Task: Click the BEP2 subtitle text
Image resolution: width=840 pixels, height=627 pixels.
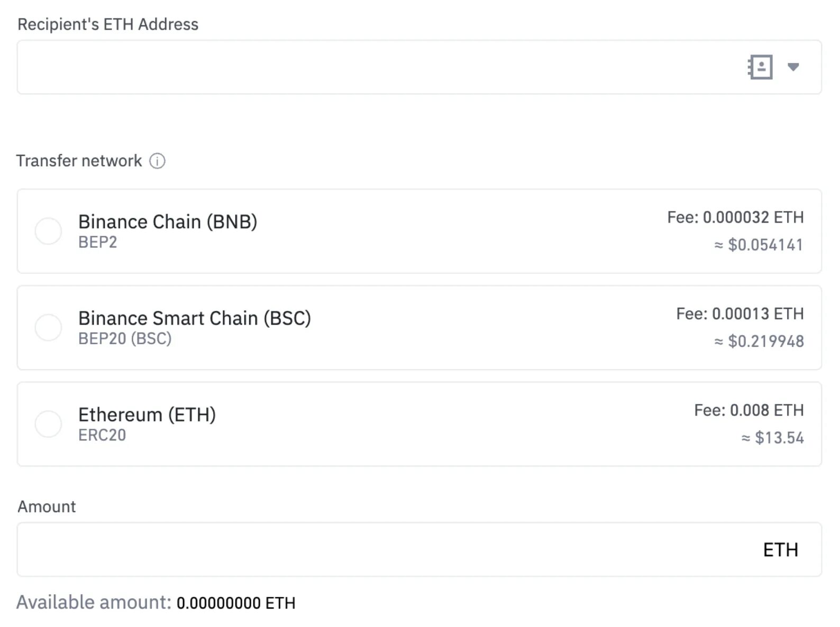Action: pos(98,242)
